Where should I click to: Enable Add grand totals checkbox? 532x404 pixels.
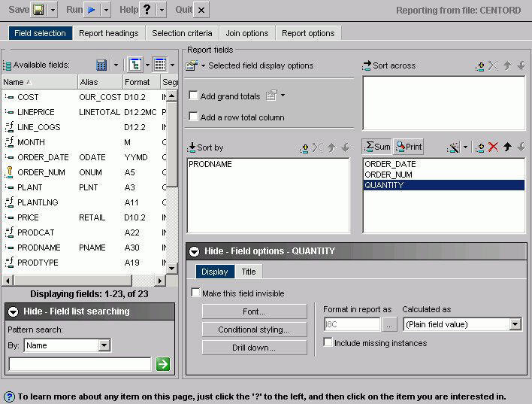click(x=194, y=96)
